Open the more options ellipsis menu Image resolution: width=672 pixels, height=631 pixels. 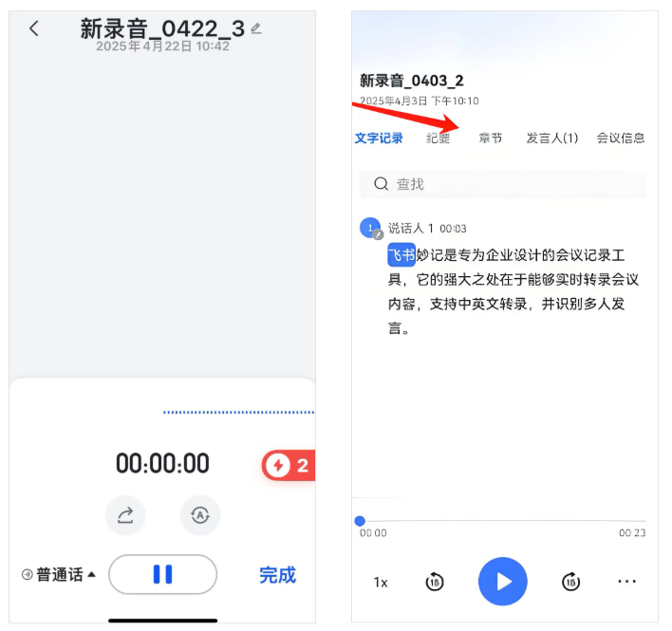[626, 582]
